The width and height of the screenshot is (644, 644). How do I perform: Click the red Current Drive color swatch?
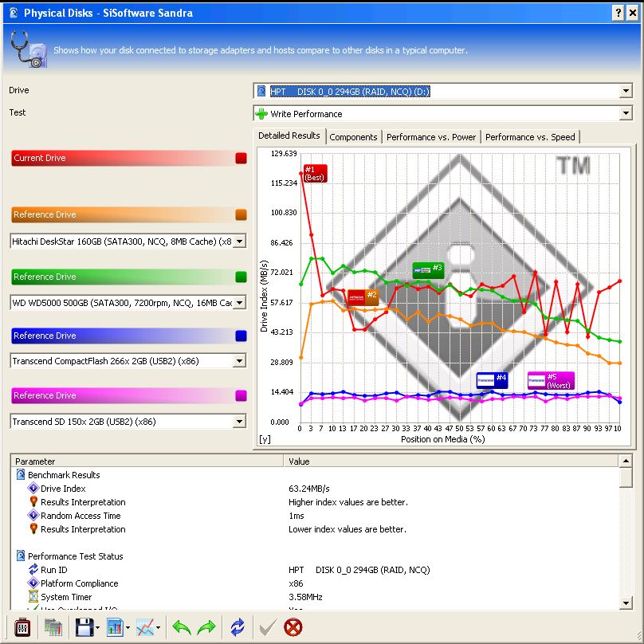tap(241, 158)
